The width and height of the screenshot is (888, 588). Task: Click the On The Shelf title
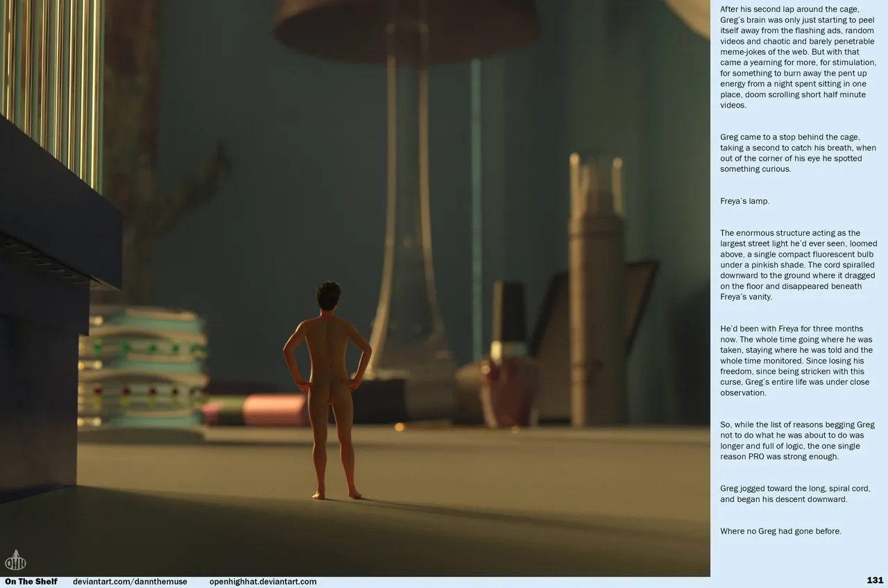pyautogui.click(x=31, y=582)
